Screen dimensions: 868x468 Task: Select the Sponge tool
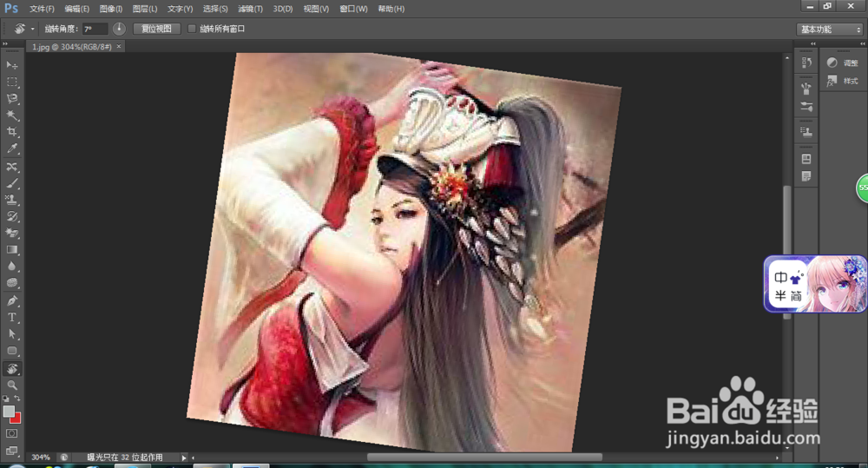[x=11, y=282]
